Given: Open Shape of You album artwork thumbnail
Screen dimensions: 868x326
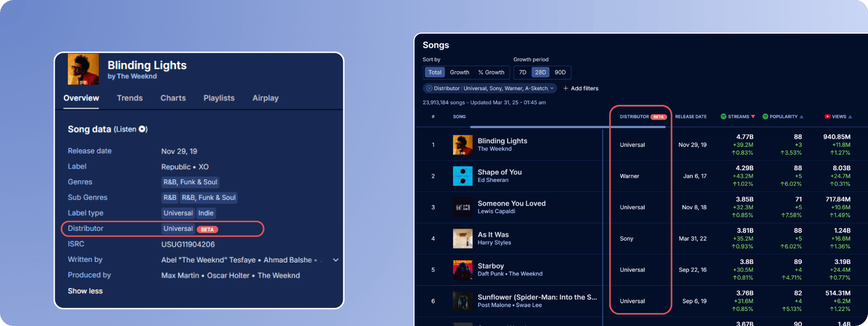Looking at the screenshot, I should click(463, 176).
